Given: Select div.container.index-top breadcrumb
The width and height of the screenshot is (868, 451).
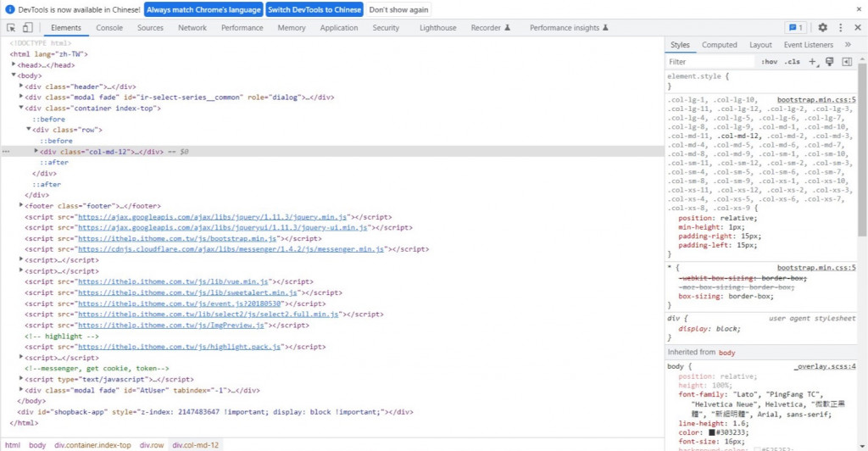Looking at the screenshot, I should point(92,445).
